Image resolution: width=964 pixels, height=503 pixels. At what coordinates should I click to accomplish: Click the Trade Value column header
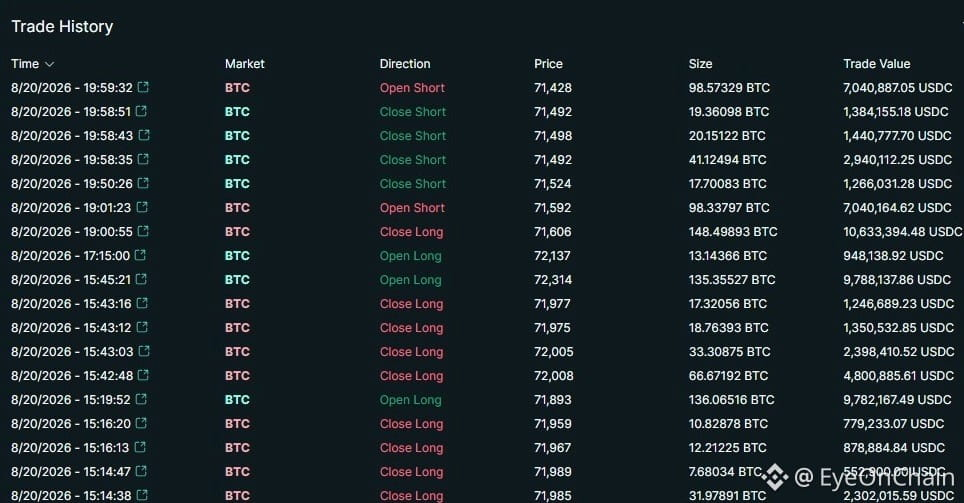click(877, 64)
